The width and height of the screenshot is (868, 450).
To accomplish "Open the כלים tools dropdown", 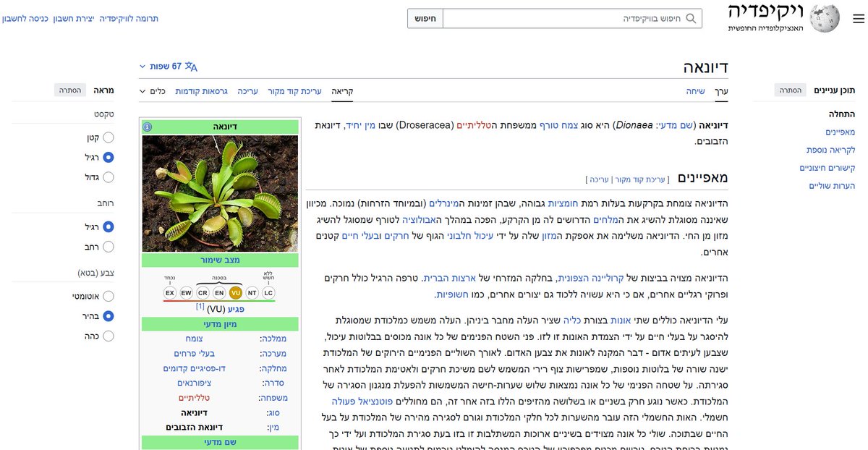I will click(153, 92).
